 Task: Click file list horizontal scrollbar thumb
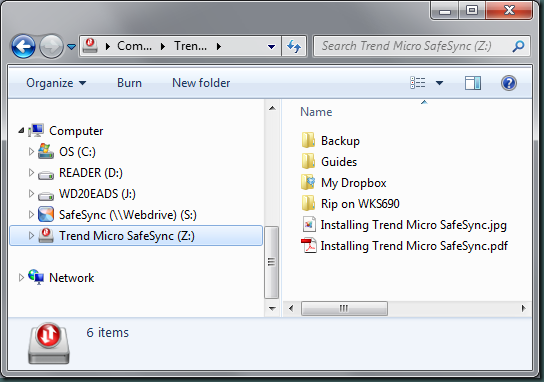[x=344, y=308]
